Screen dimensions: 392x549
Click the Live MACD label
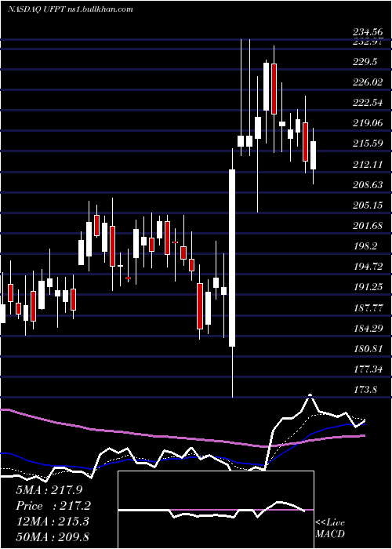[x=330, y=528]
